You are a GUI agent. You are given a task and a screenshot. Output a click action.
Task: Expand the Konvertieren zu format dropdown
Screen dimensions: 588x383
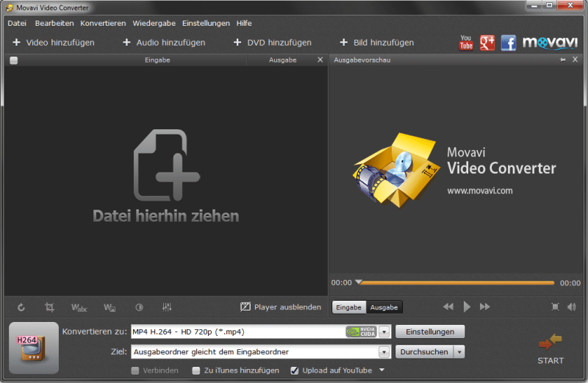pyautogui.click(x=384, y=332)
